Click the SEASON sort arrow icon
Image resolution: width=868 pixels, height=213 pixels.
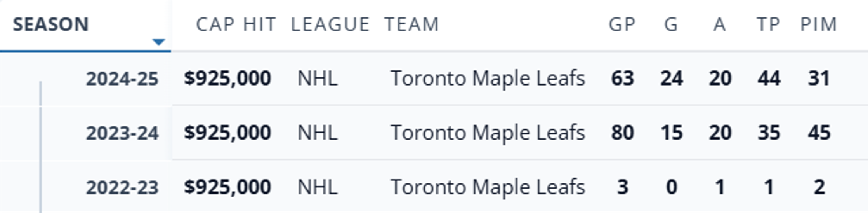tap(158, 42)
